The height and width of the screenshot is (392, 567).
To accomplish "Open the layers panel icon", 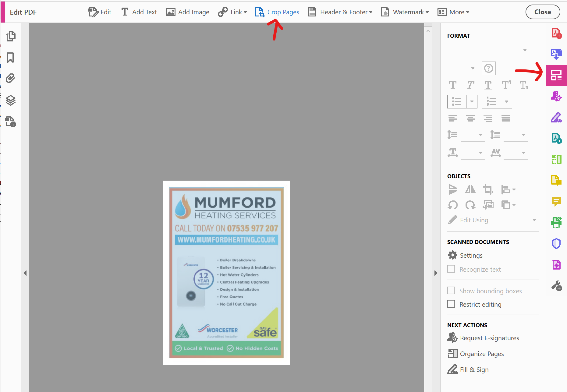I will (11, 100).
